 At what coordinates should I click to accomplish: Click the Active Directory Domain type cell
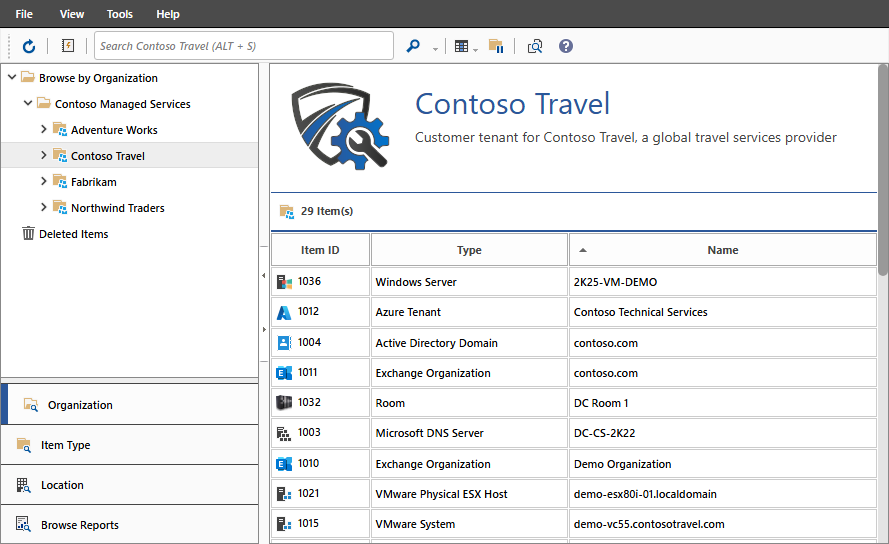pyautogui.click(x=469, y=343)
